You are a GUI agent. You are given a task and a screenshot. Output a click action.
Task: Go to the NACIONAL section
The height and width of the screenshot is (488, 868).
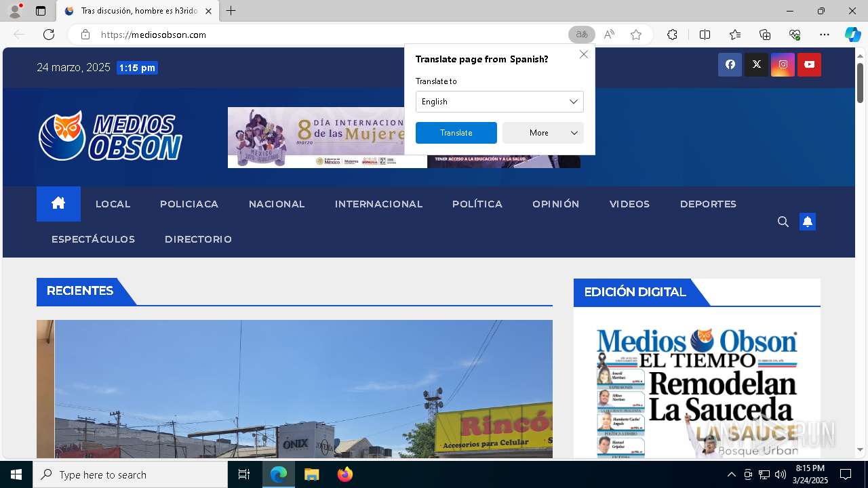point(277,204)
